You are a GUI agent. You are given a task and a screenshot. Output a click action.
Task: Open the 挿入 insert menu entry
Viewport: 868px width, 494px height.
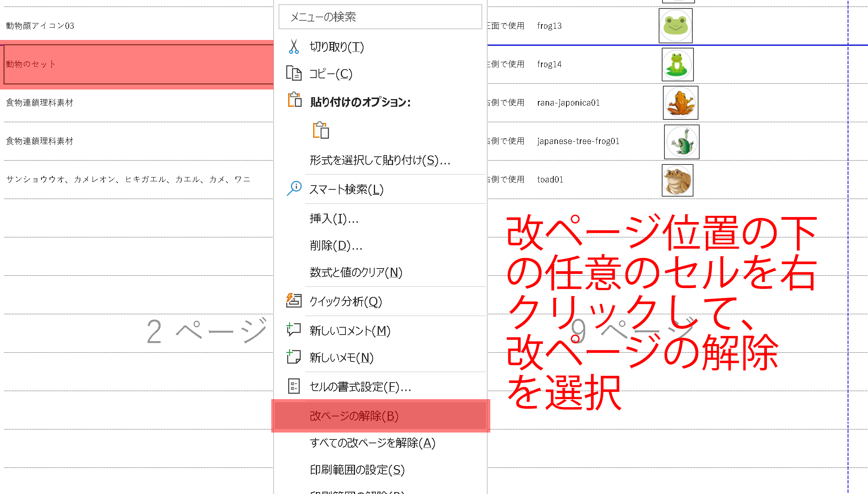tap(334, 219)
